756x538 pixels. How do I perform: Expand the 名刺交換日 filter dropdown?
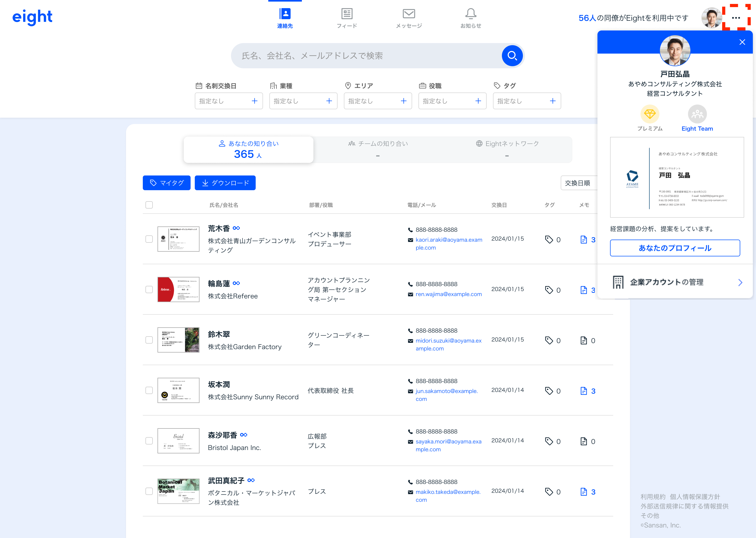coord(228,101)
